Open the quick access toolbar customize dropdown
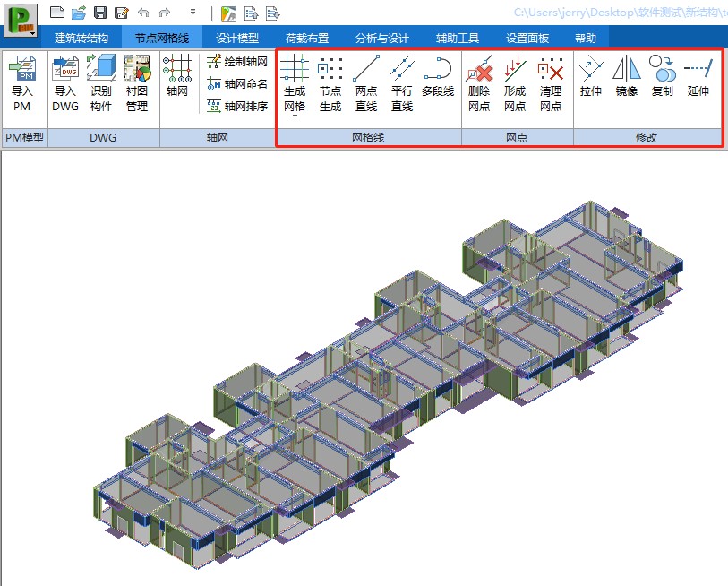This screenshot has height=586, width=728. [193, 13]
